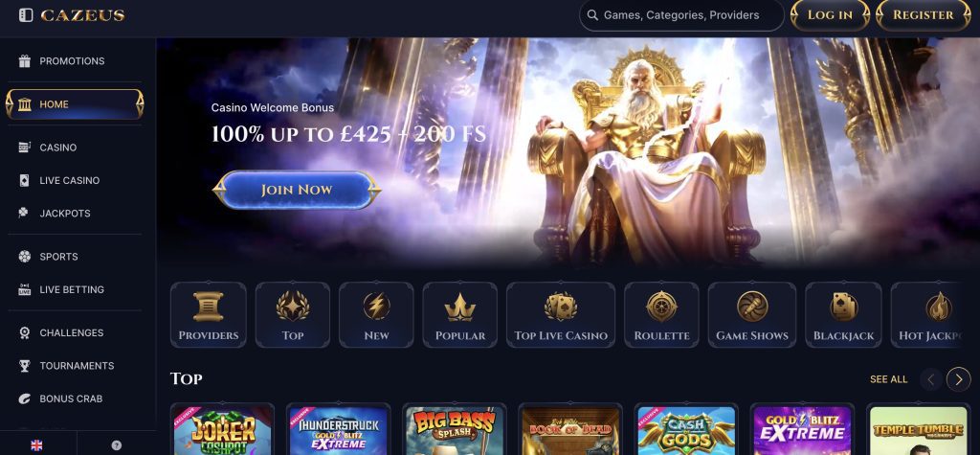The image size is (980, 455).
Task: Open the help question mark icon
Action: [116, 445]
